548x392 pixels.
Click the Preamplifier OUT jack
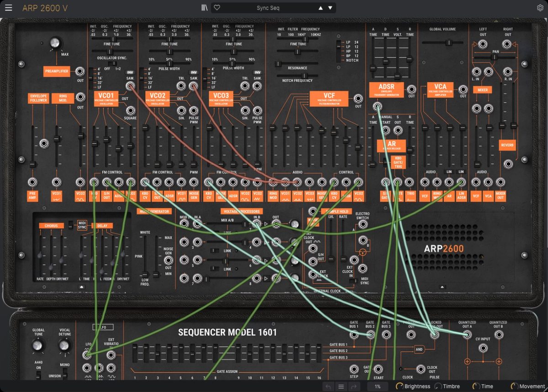80,71
